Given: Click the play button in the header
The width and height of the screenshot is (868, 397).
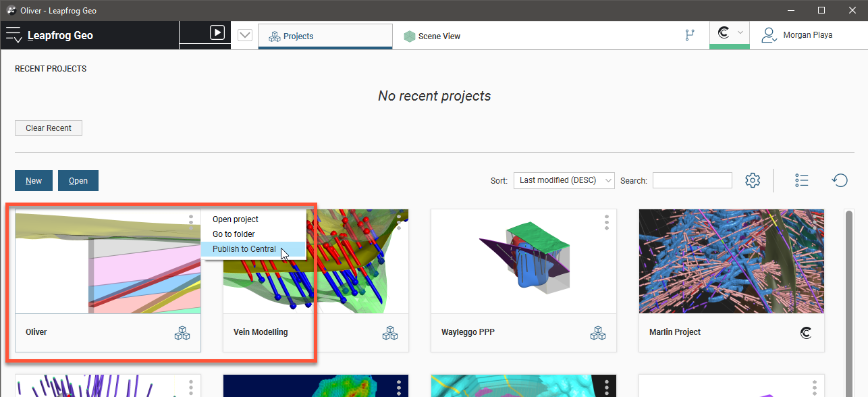Looking at the screenshot, I should [217, 32].
